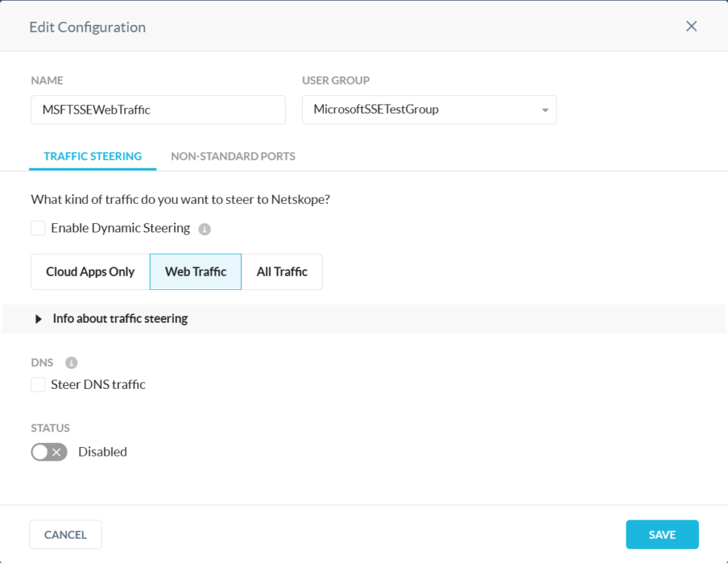
Task: Enable the Dynamic Steering checkbox
Action: point(38,227)
